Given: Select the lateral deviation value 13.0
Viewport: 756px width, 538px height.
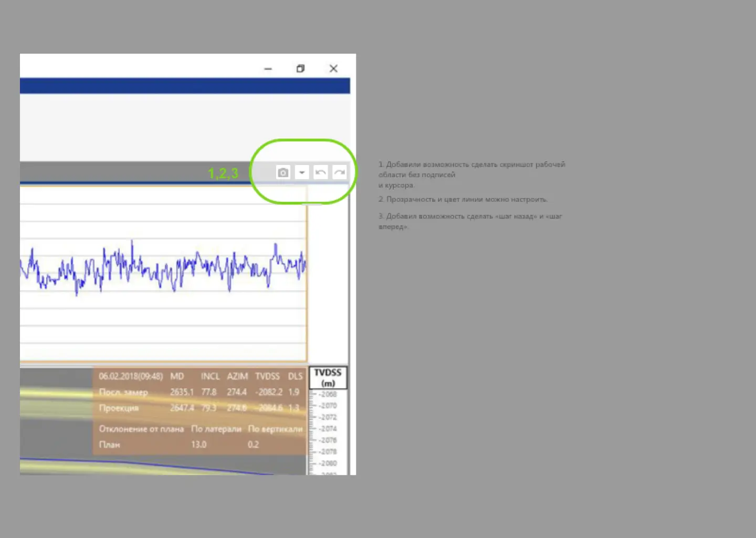Looking at the screenshot, I should [198, 444].
